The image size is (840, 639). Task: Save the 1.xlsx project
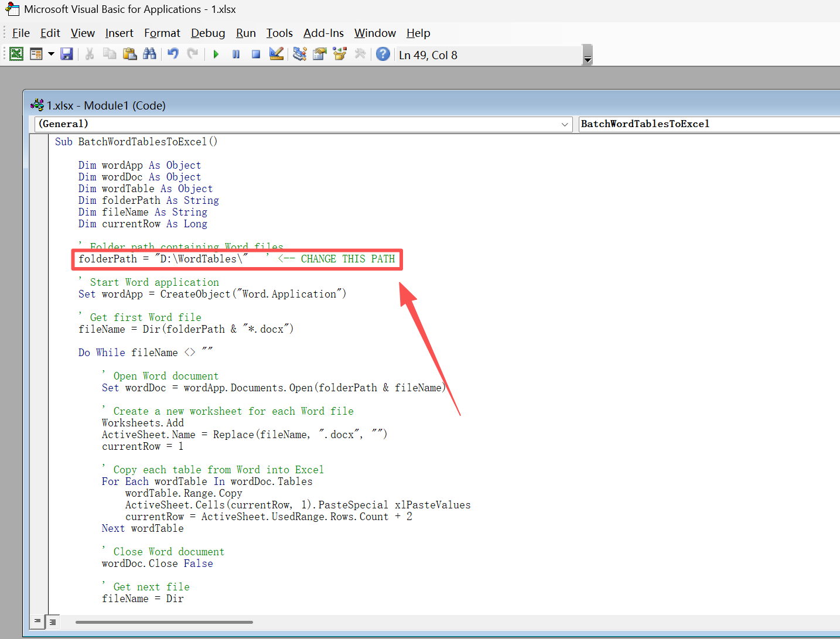click(x=67, y=54)
